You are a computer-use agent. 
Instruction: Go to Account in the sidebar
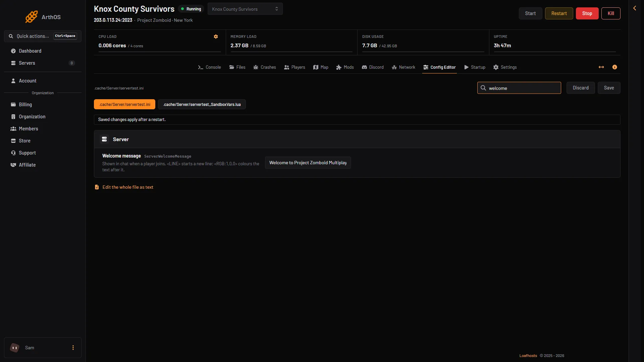point(43,81)
